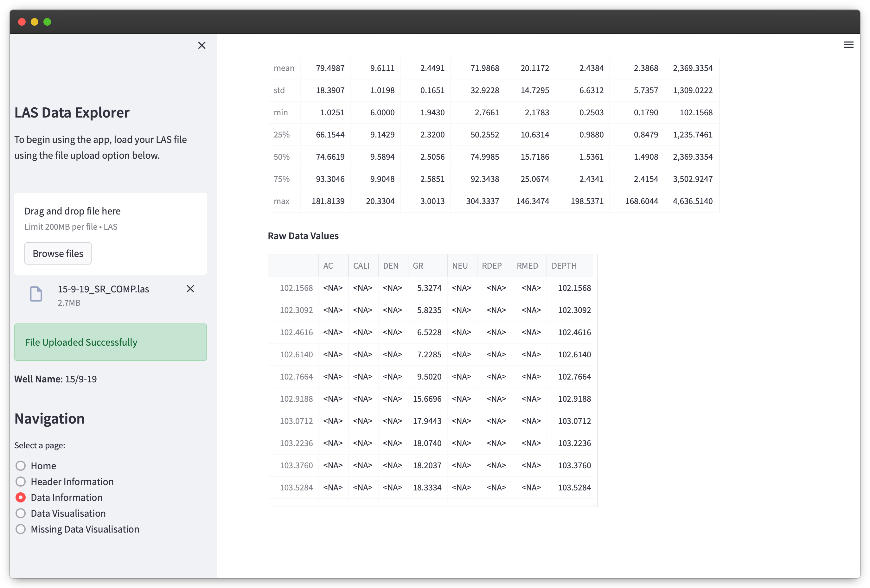Click the CALI column header
This screenshot has width=870, height=588.
coord(361,266)
